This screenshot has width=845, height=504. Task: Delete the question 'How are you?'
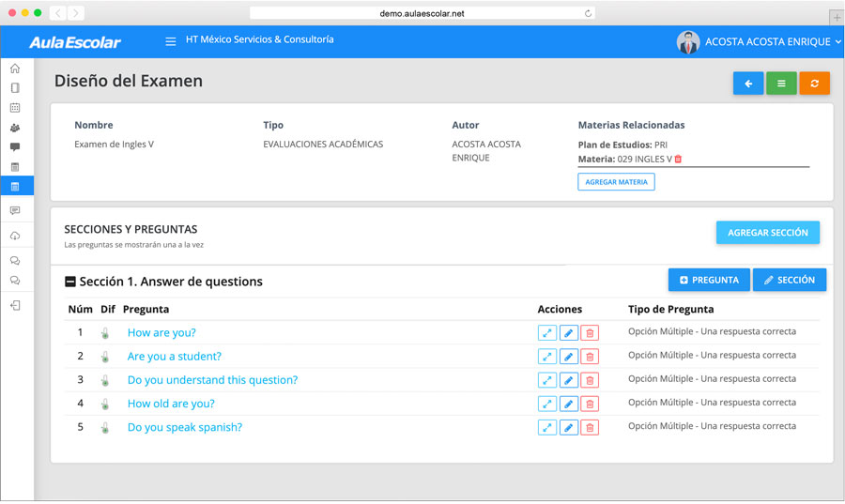pos(590,333)
